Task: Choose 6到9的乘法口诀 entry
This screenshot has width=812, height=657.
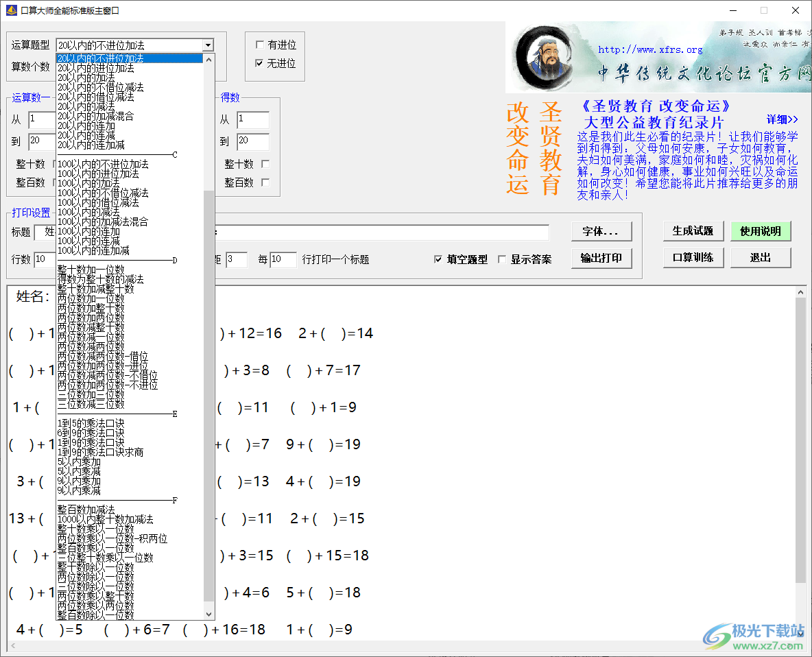Action: tap(130, 433)
